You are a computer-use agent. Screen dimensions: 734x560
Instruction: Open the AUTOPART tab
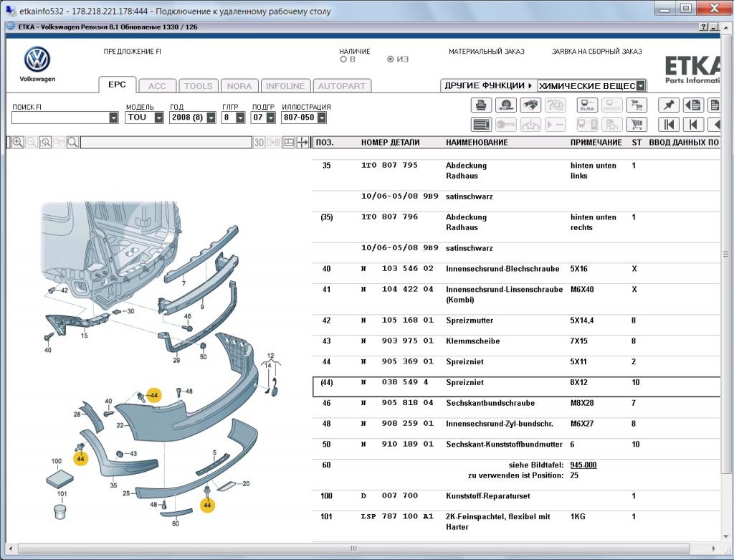click(342, 86)
